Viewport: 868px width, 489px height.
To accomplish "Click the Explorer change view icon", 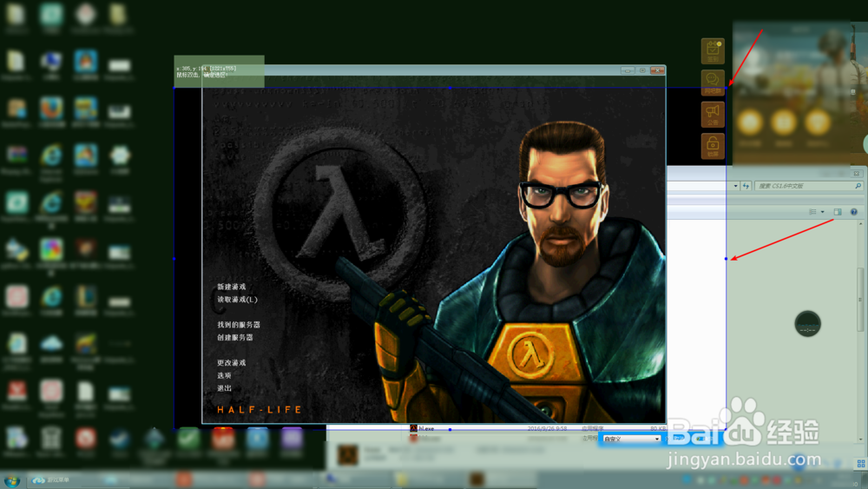I will coord(812,212).
